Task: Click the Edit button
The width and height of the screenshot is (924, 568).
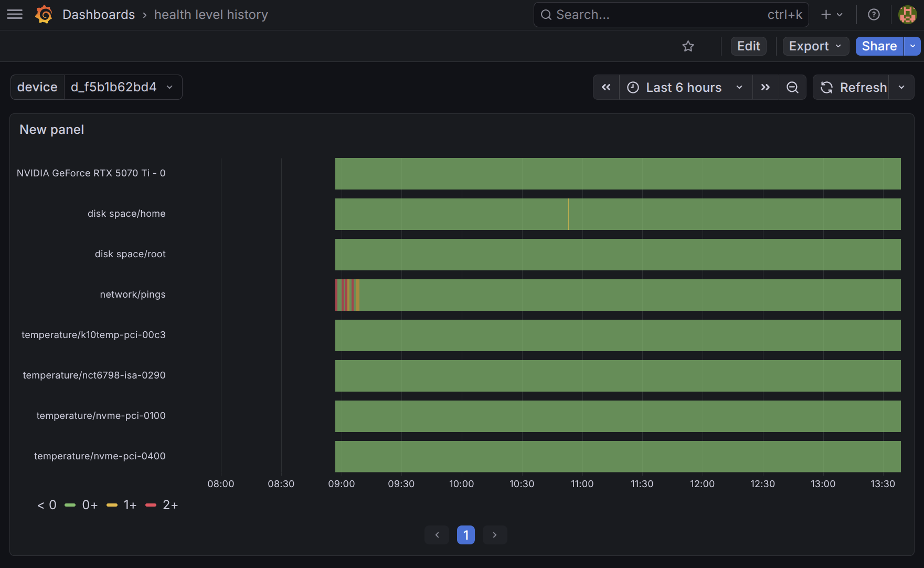Action: 748,46
